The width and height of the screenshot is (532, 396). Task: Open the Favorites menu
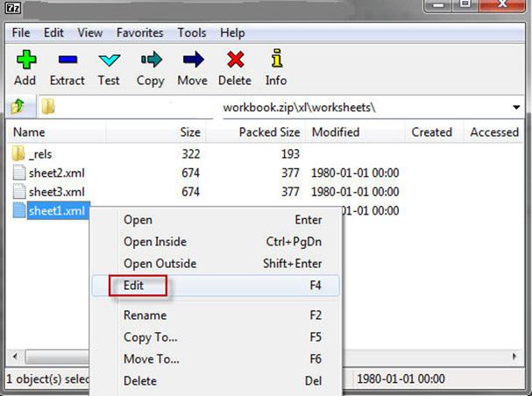point(140,32)
